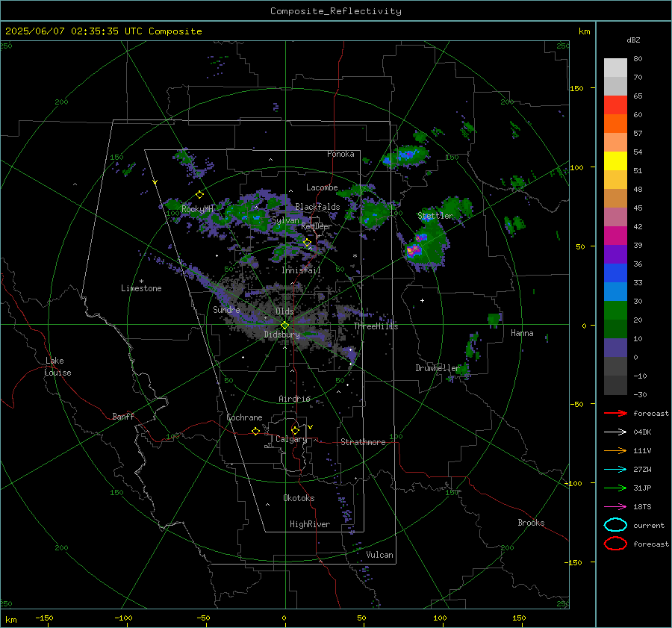Click the -150 tick on bottom km axis
The image size is (672, 628).
point(44,618)
